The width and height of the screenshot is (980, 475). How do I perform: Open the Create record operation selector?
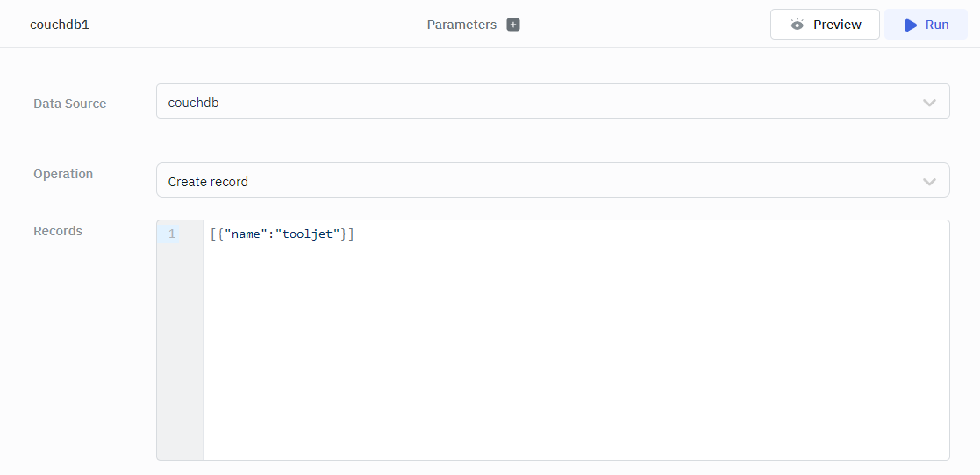pyautogui.click(x=526, y=181)
